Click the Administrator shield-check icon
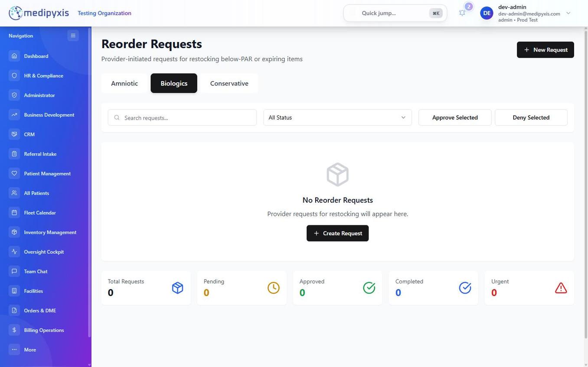The image size is (588, 367). pos(14,95)
